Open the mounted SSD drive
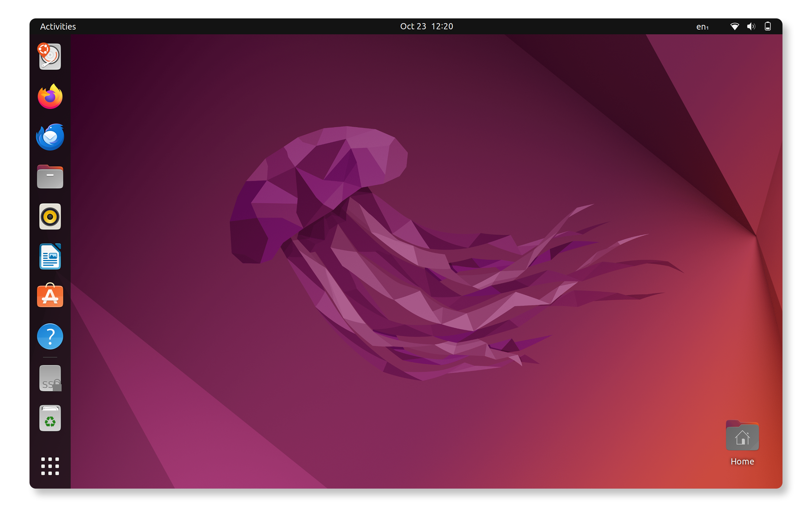This screenshot has height=507, width=812. coord(50,378)
